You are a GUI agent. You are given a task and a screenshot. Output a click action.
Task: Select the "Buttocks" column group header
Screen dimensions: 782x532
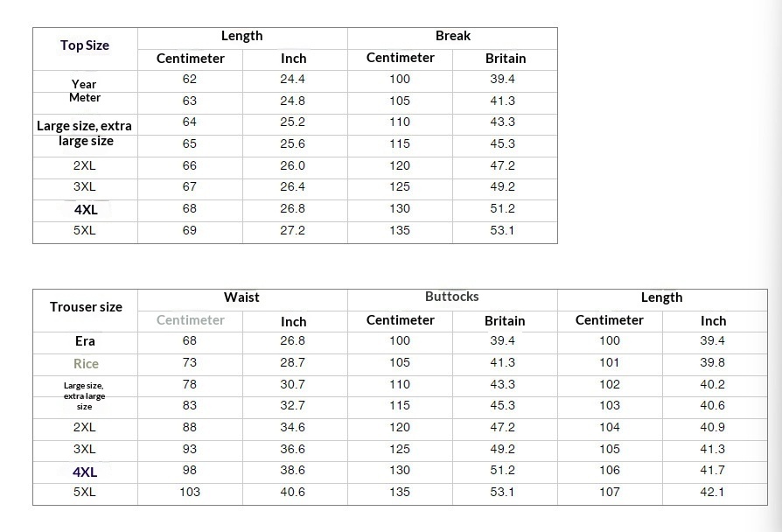click(452, 297)
